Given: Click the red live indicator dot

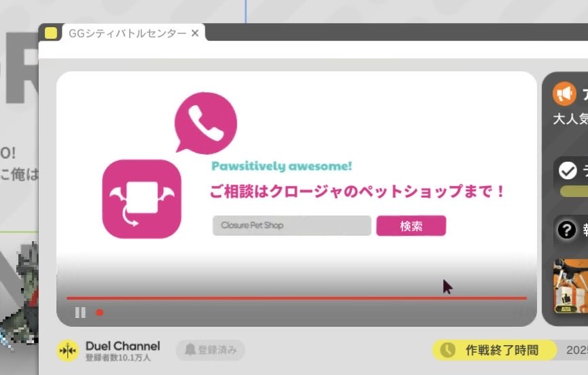Looking at the screenshot, I should click(99, 312).
